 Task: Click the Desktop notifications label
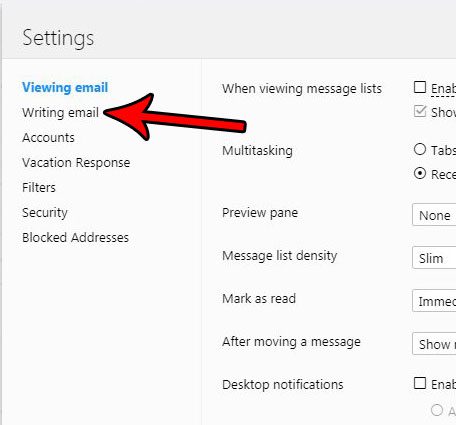pyautogui.click(x=283, y=384)
